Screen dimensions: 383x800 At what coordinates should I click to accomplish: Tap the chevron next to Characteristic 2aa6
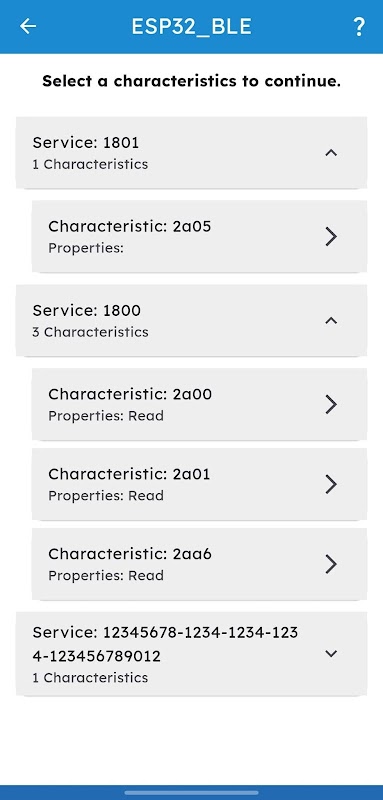(x=331, y=564)
